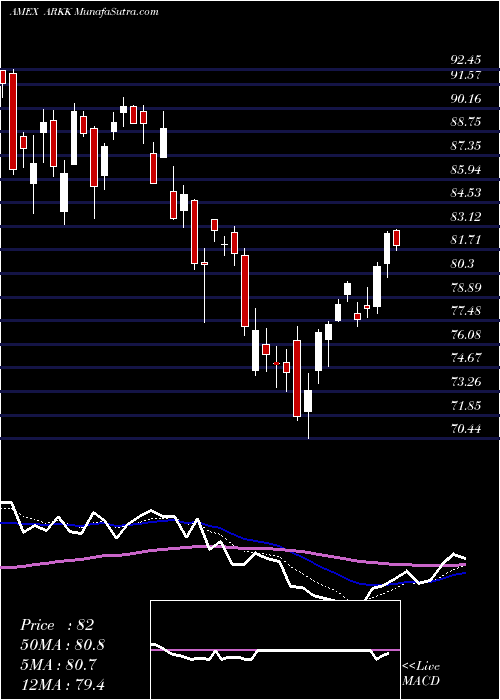Click the 77.48 price axis label
The height and width of the screenshot is (700, 500).
pos(466,311)
